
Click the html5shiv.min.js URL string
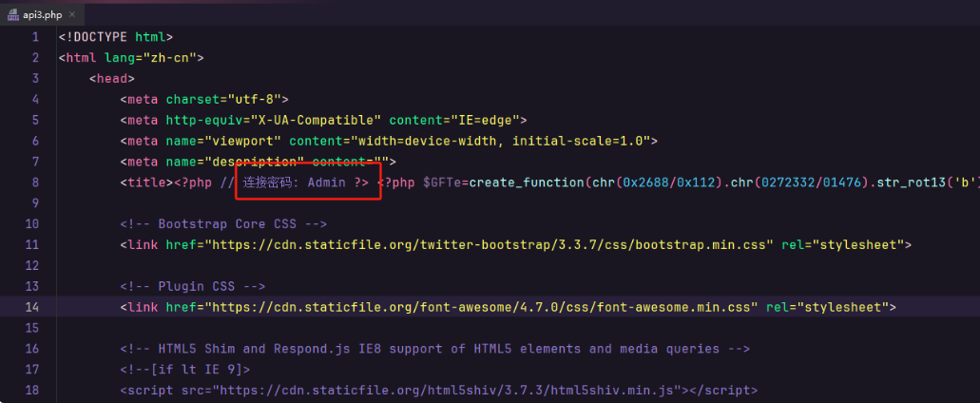[x=447, y=390]
